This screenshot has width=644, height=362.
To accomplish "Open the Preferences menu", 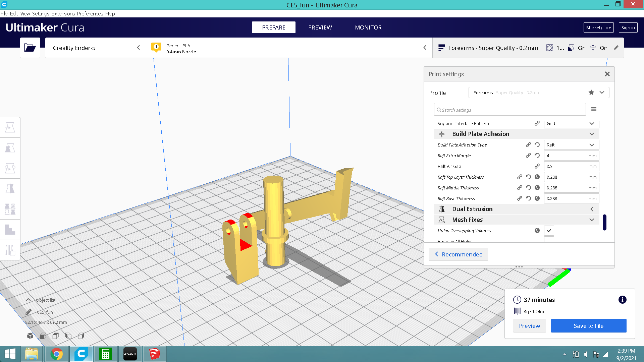I will click(90, 14).
